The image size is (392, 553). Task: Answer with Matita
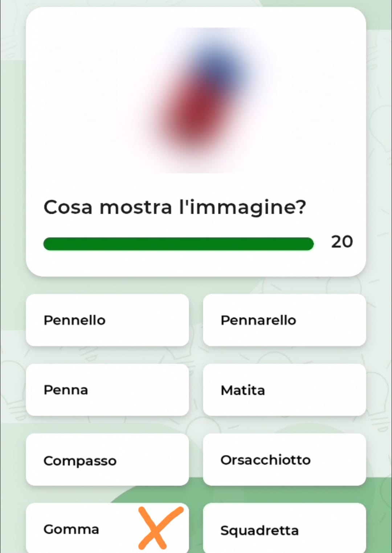[284, 390]
